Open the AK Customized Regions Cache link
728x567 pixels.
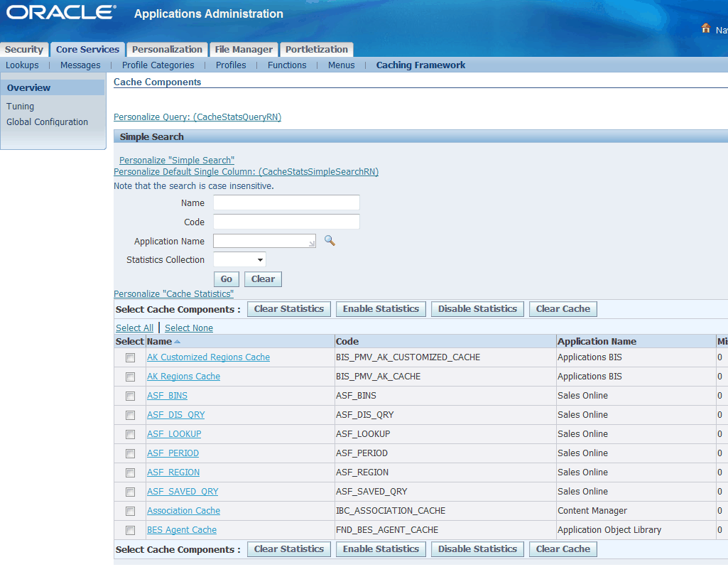(208, 357)
